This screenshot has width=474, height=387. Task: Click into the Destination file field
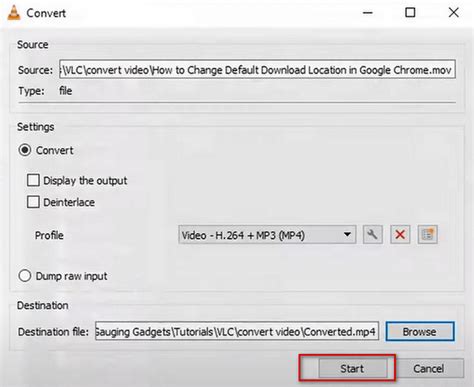coord(237,331)
